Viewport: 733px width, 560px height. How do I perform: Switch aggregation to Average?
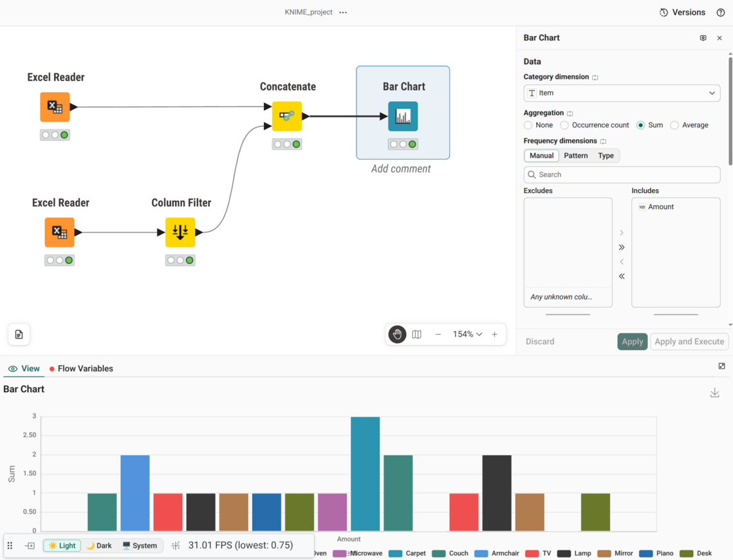point(674,126)
